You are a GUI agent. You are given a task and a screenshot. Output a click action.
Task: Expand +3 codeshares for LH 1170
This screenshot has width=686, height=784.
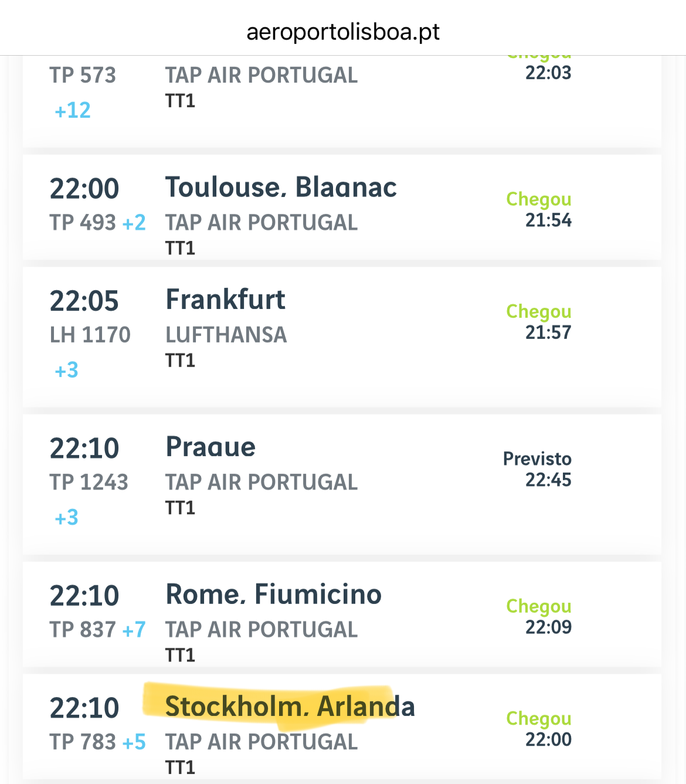(66, 370)
